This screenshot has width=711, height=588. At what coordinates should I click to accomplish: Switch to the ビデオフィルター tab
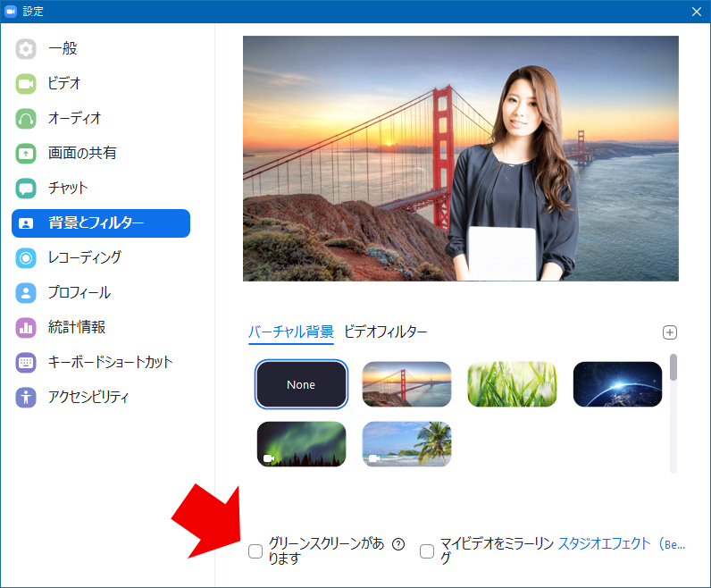click(x=385, y=332)
